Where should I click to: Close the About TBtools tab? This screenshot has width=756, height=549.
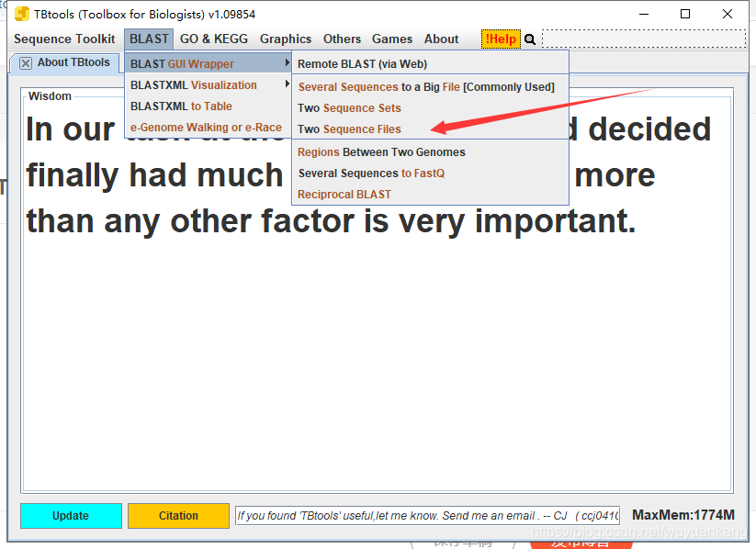point(26,63)
